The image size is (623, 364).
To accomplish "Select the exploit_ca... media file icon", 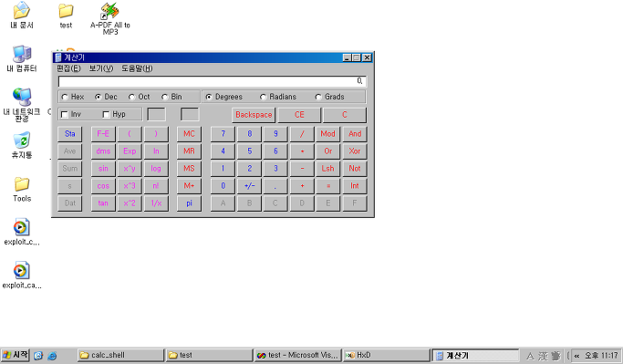I will [x=22, y=275].
